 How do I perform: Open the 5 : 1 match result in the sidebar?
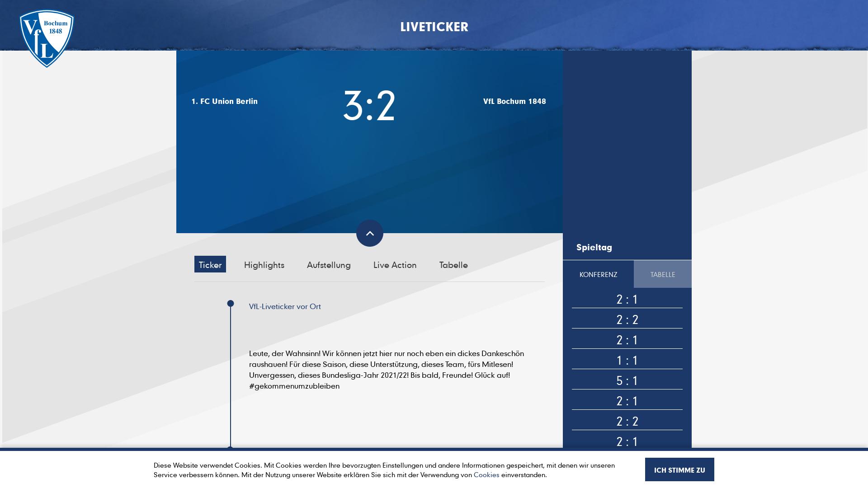pos(627,380)
